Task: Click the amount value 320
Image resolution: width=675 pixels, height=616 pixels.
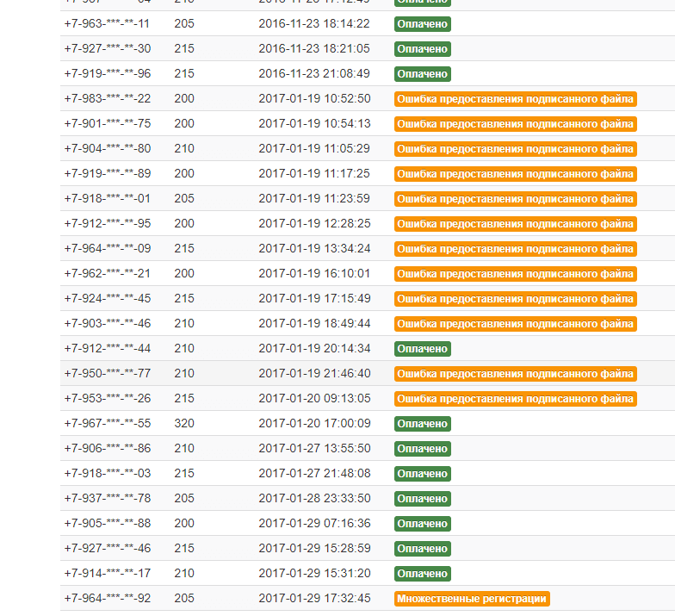Action: [183, 424]
